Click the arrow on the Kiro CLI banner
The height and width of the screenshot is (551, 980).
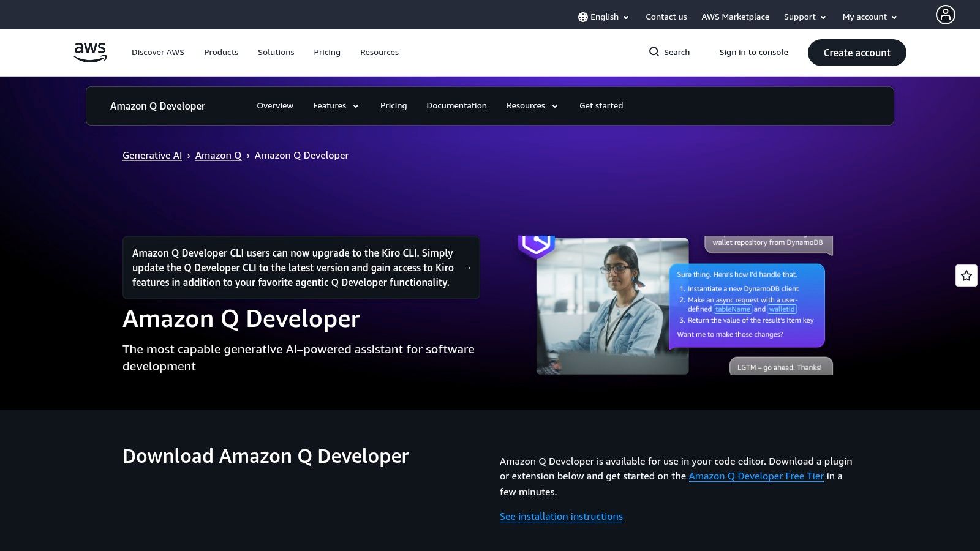pyautogui.click(x=468, y=268)
